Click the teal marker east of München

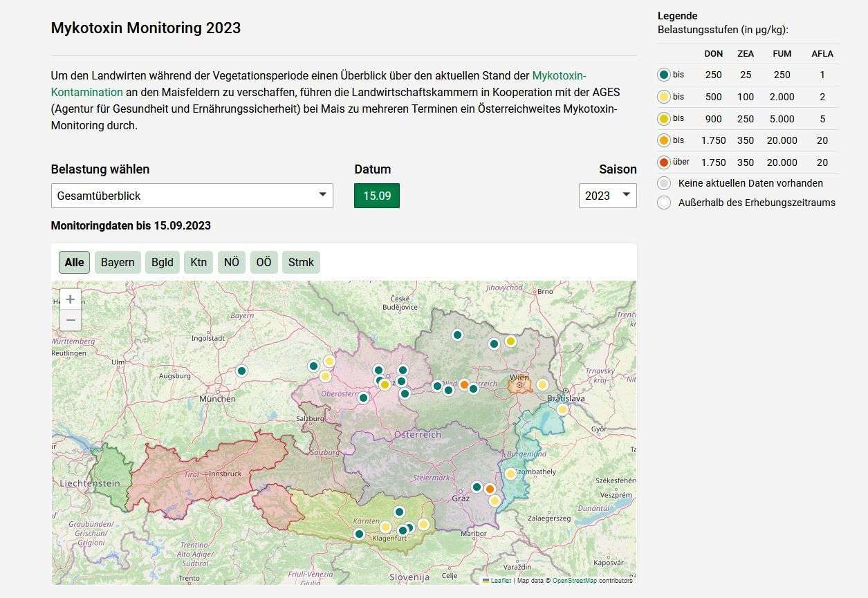241,371
